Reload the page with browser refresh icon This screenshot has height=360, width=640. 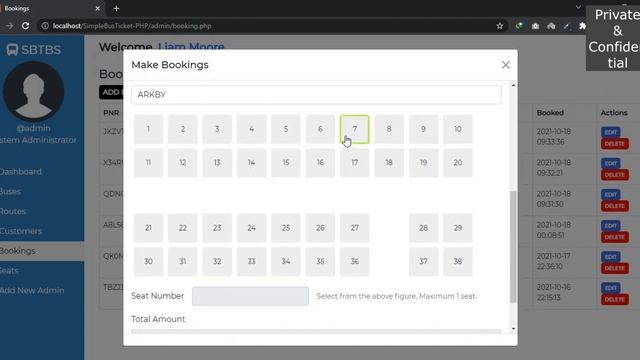25,26
